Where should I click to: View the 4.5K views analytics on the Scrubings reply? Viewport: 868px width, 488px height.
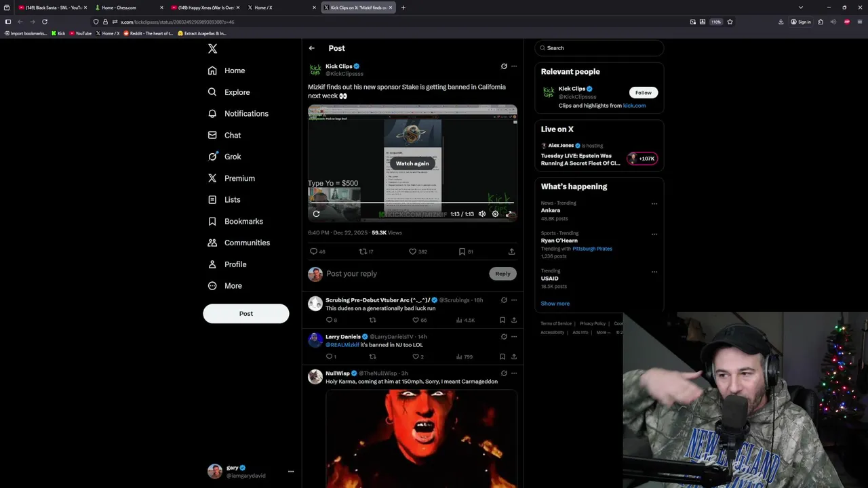[x=465, y=320]
